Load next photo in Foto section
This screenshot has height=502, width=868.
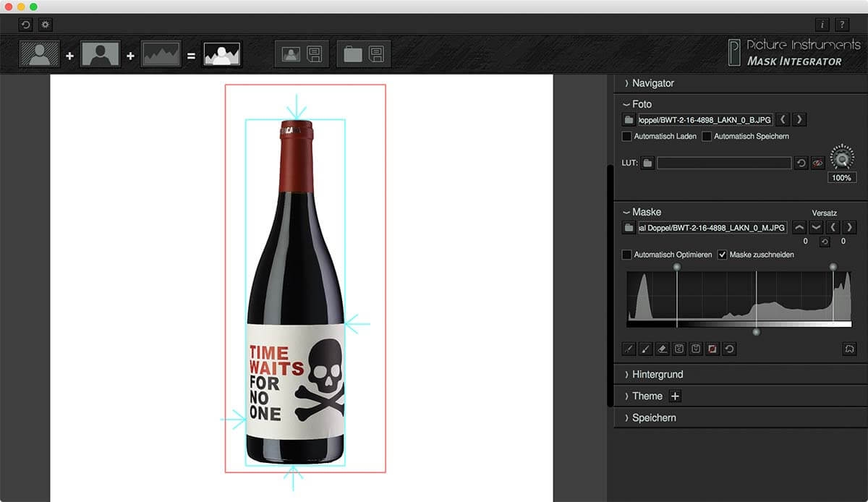pos(799,119)
